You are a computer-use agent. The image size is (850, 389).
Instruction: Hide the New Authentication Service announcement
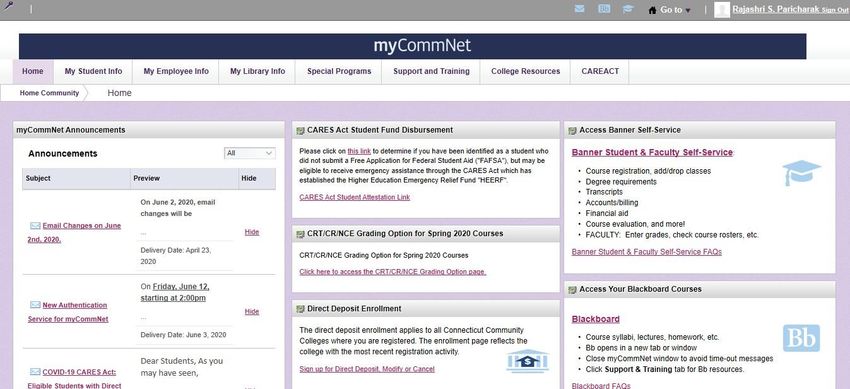point(252,312)
